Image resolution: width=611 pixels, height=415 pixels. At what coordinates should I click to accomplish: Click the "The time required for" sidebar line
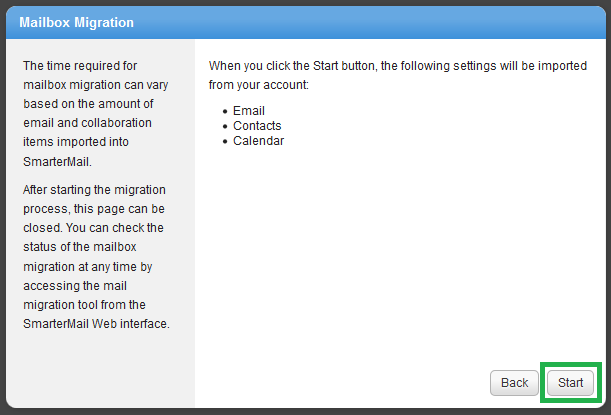(x=80, y=66)
